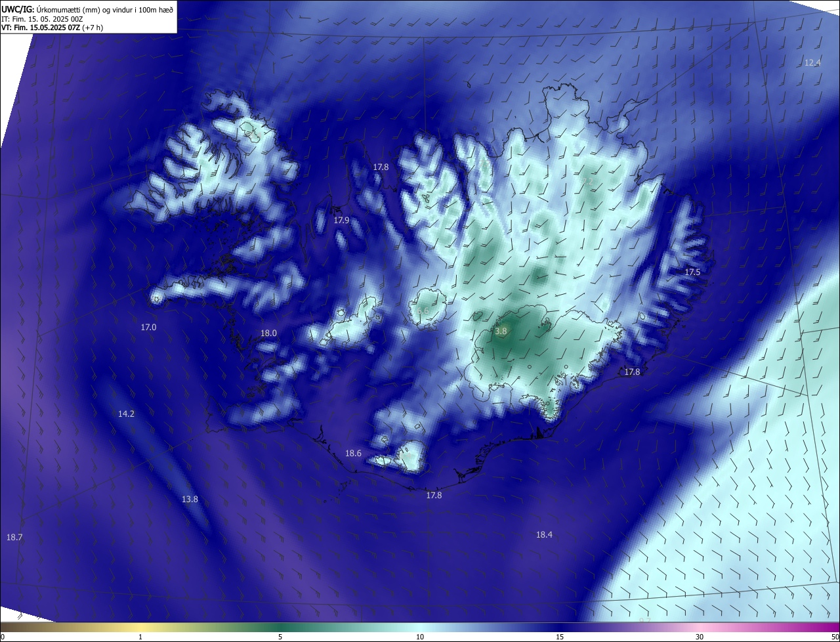The image size is (840, 642).
Task: Click the color scale tick labeled 15
Action: 560,637
